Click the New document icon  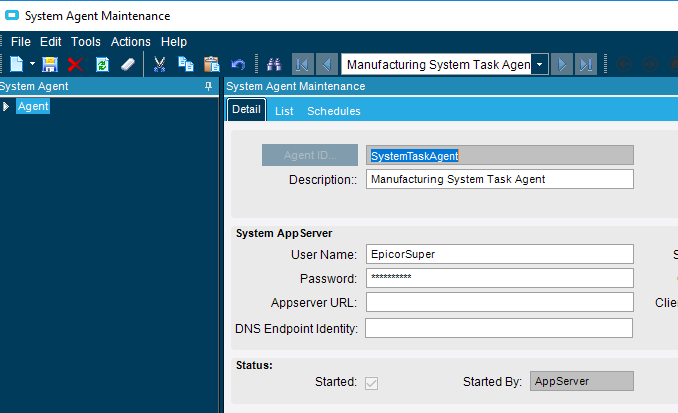(x=17, y=64)
